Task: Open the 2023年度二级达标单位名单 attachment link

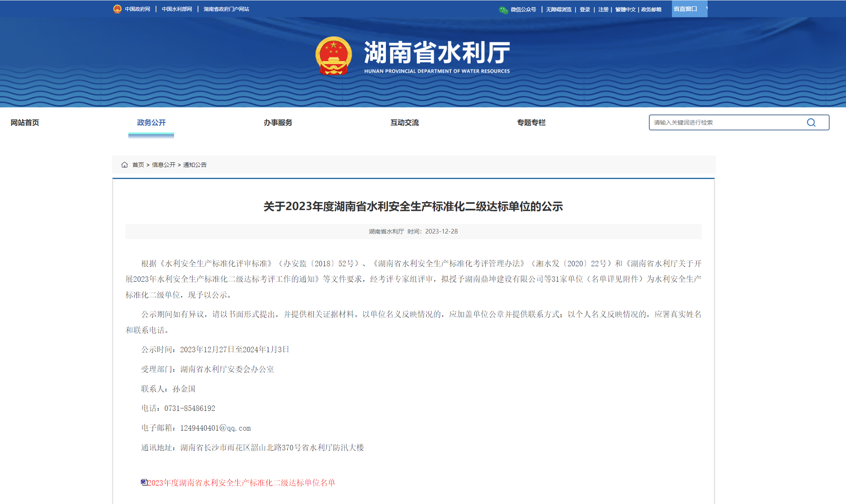Action: point(241,483)
